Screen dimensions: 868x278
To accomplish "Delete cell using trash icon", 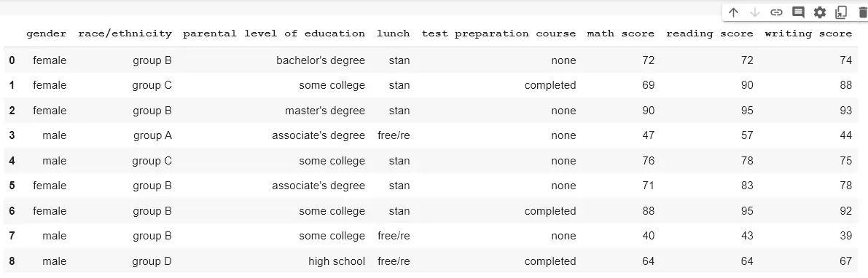I will coord(862,12).
